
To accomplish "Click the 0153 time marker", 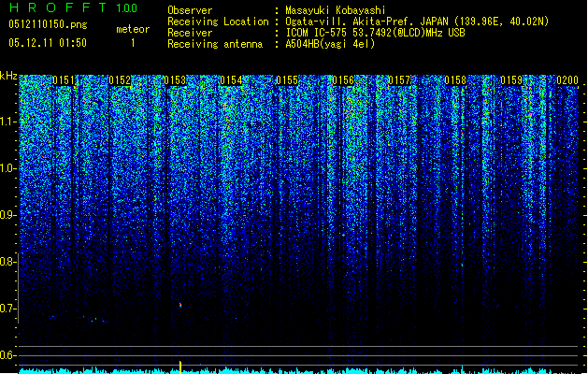I will tap(175, 80).
